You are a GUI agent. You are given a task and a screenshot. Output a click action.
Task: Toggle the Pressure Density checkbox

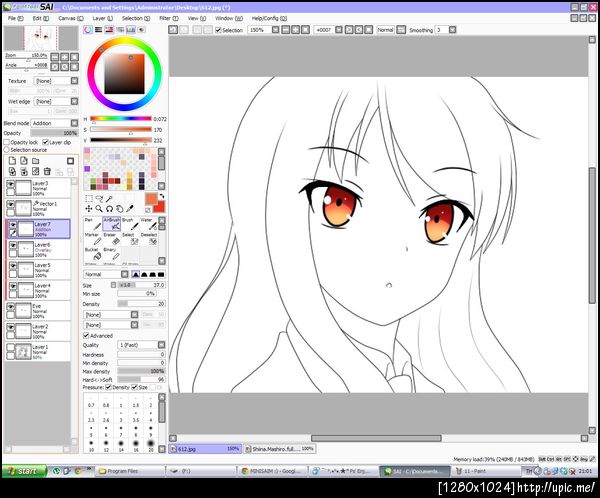pos(108,387)
